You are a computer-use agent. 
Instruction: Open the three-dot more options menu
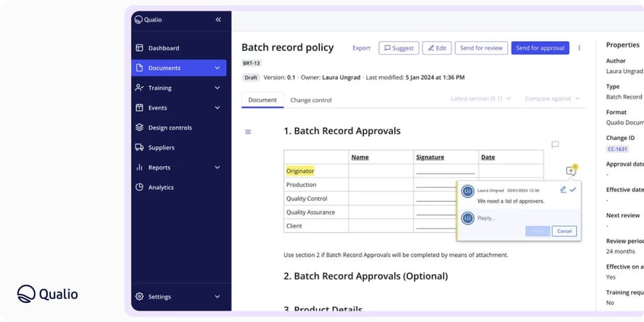point(579,48)
